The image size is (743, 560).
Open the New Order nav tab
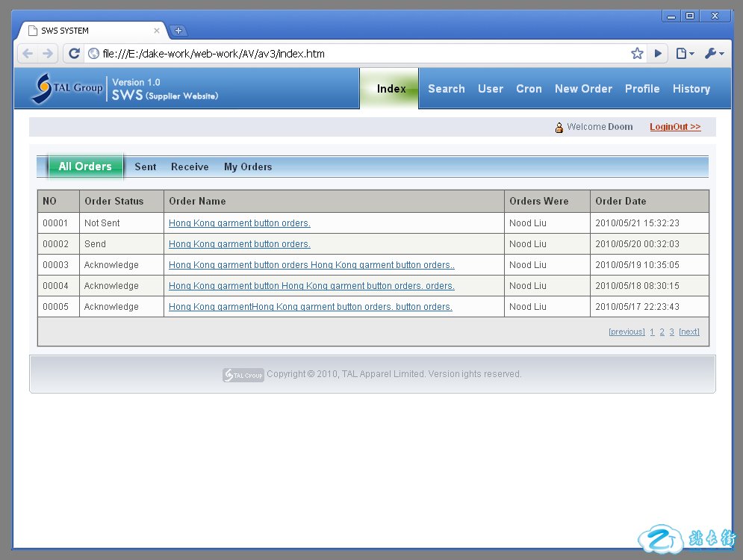[x=583, y=89]
